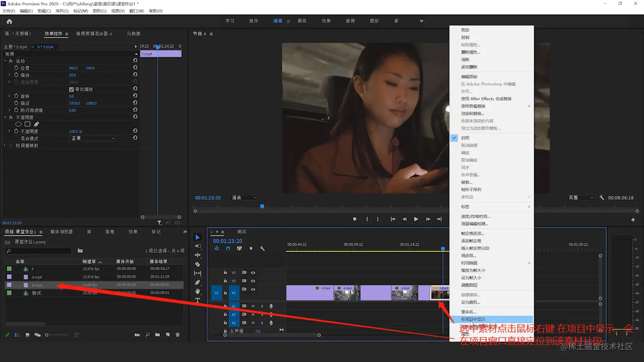Toggle track output eye for V3
Viewport: 644px width, 362px height.
pyautogui.click(x=253, y=273)
